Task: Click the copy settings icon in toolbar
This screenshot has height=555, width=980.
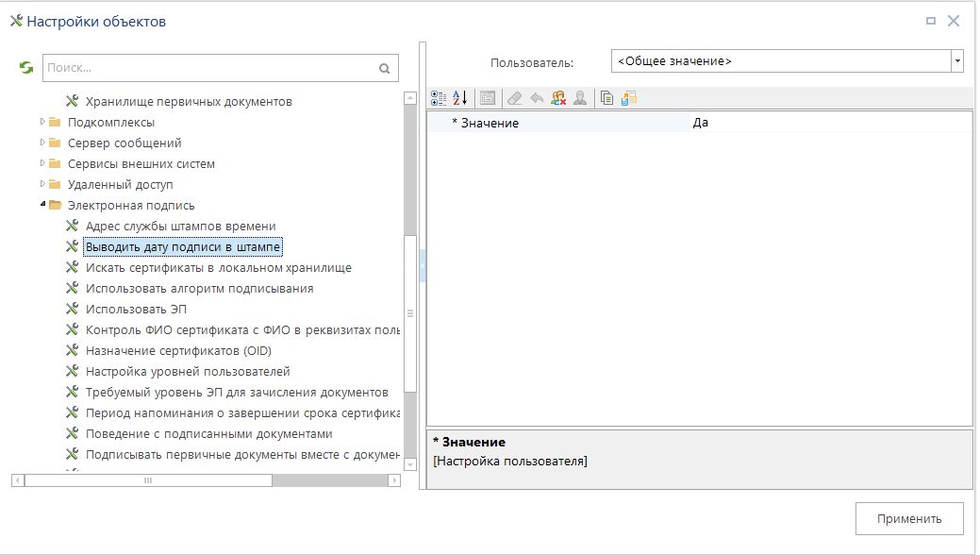Action: [607, 97]
